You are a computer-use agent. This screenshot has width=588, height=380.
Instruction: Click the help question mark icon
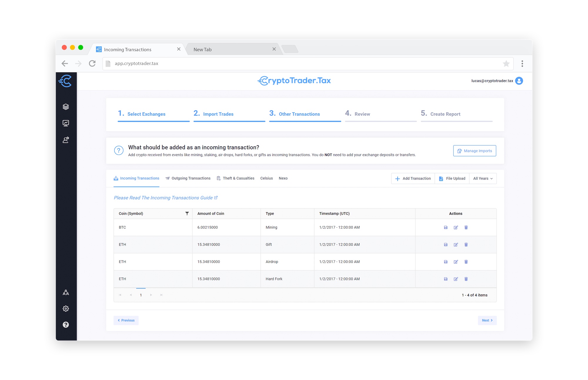66,325
